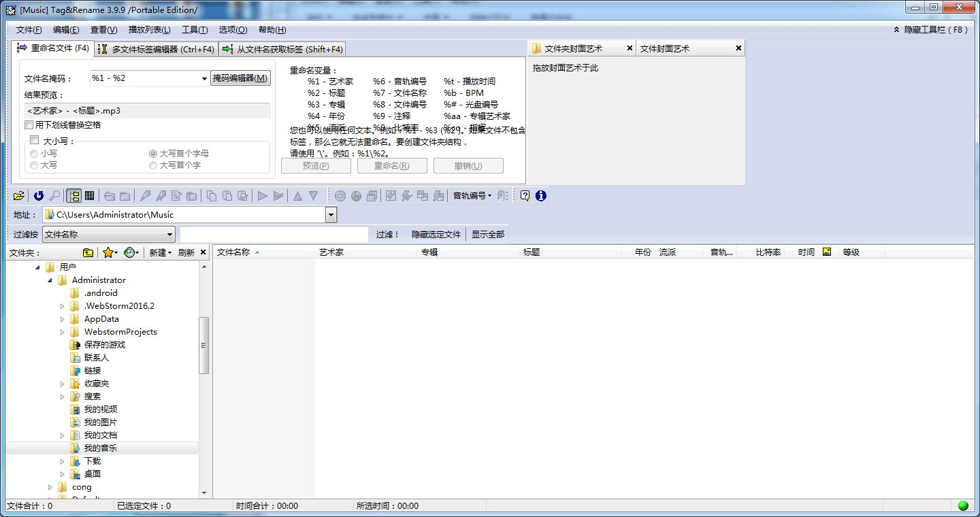The width and height of the screenshot is (980, 517).
Task: Click the folder tree vertical scrollbar
Action: tap(203, 345)
